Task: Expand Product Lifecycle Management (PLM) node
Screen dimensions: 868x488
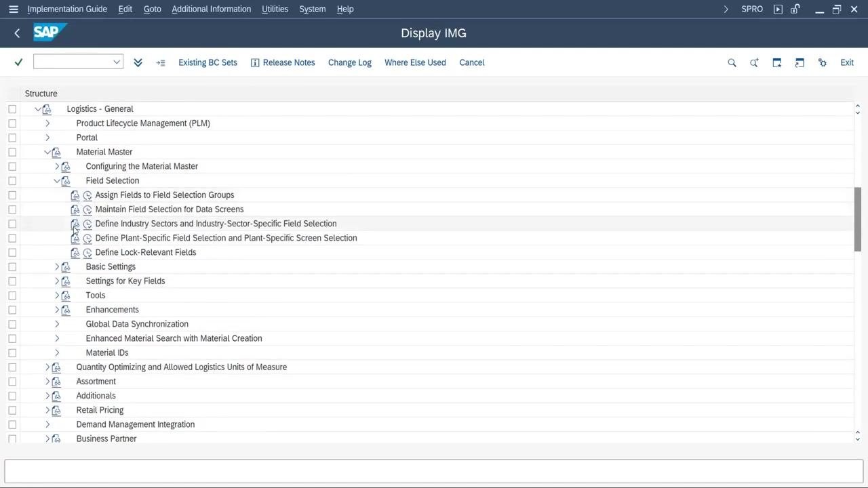Action: pos(47,123)
